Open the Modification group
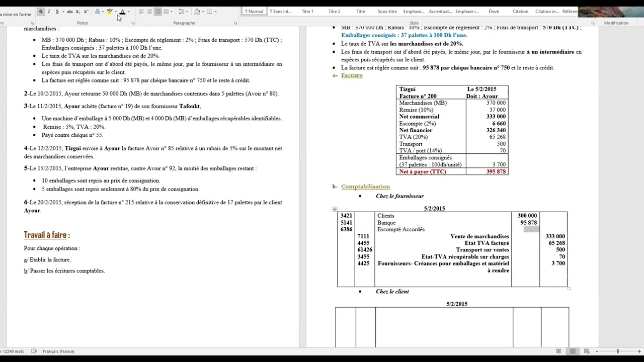Image resolution: width=644 pixels, height=362 pixels. (x=616, y=23)
